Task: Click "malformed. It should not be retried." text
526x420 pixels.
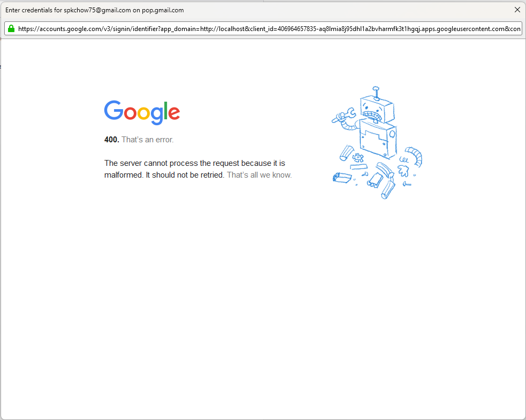Action: (x=164, y=175)
